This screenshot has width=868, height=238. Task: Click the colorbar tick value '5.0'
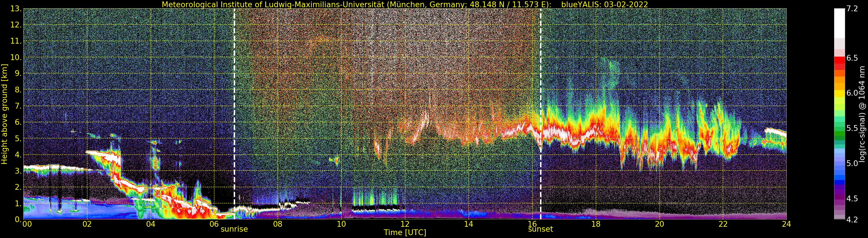coord(852,163)
